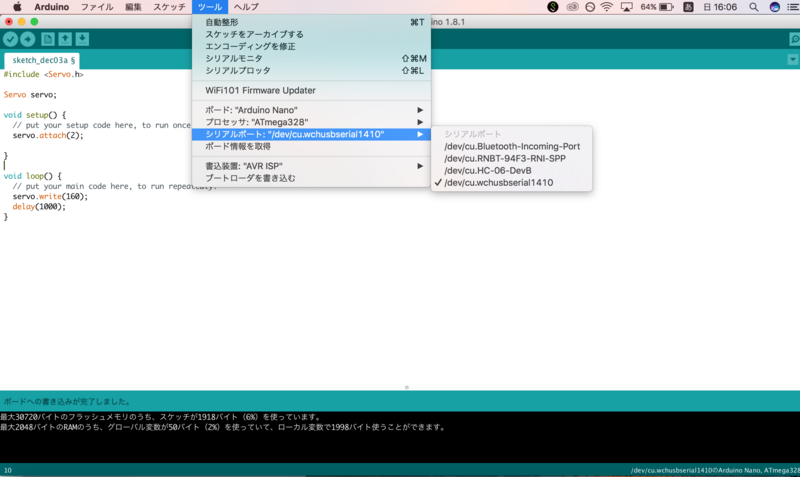Click the green circular S menu bar icon
Viewport: 800px width, 477px height.
click(x=553, y=7)
